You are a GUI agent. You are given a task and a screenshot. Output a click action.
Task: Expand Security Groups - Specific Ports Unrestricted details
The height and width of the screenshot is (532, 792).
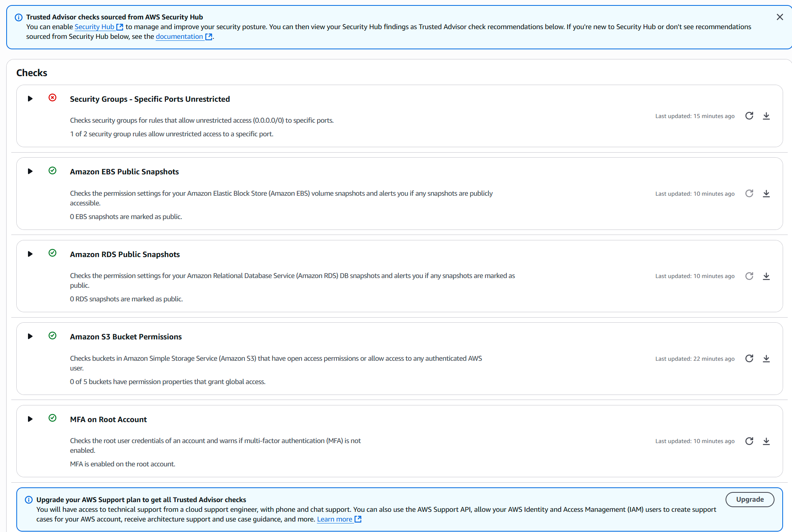[30, 99]
